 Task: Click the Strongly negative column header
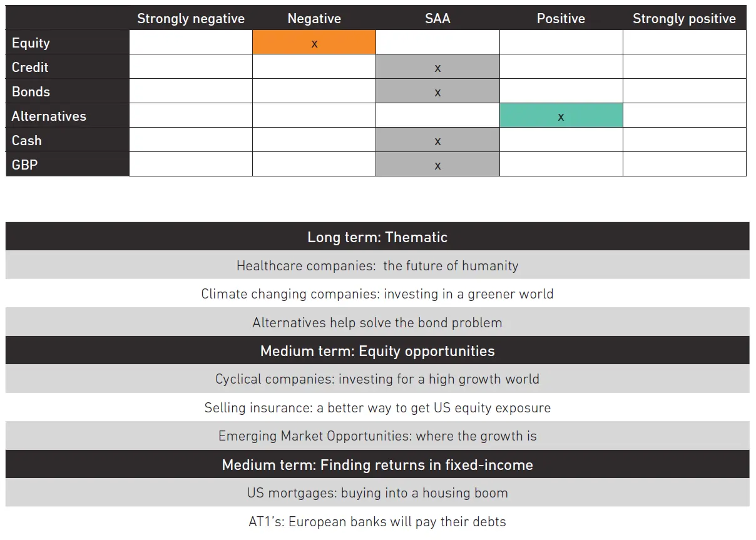(191, 19)
